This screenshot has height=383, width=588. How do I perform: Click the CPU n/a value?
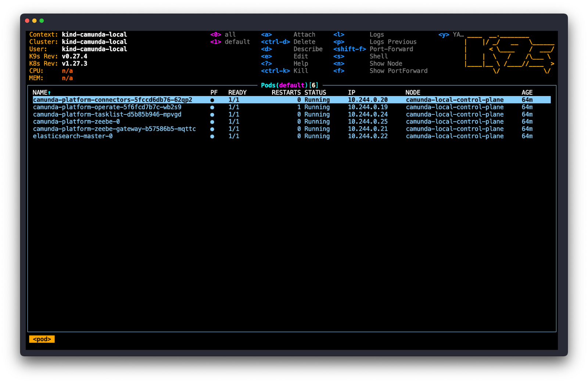(67, 71)
